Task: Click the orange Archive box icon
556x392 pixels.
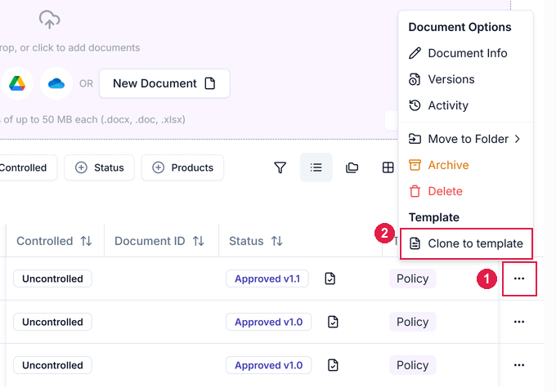Action: [x=415, y=165]
